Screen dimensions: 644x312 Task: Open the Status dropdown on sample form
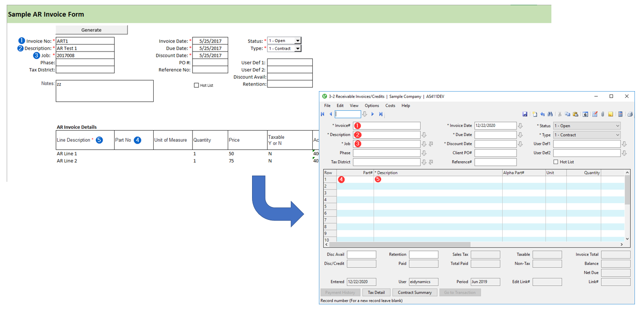point(298,41)
